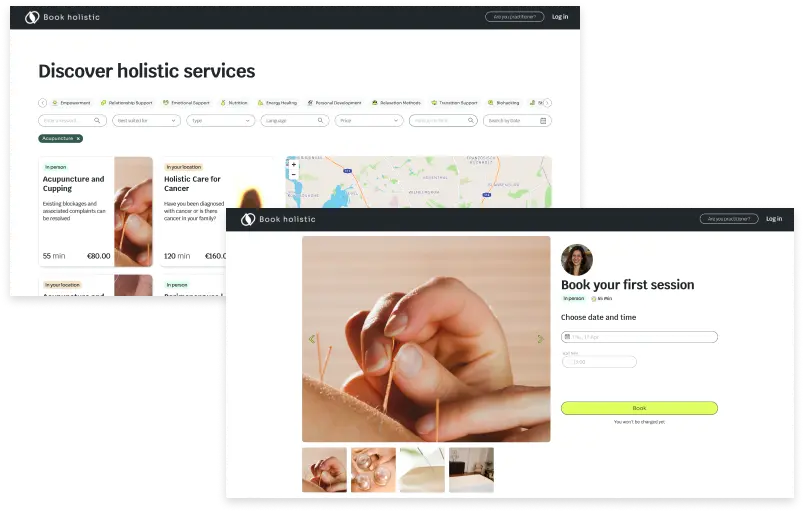Open the Price dropdown
The image size is (804, 512).
(x=369, y=120)
